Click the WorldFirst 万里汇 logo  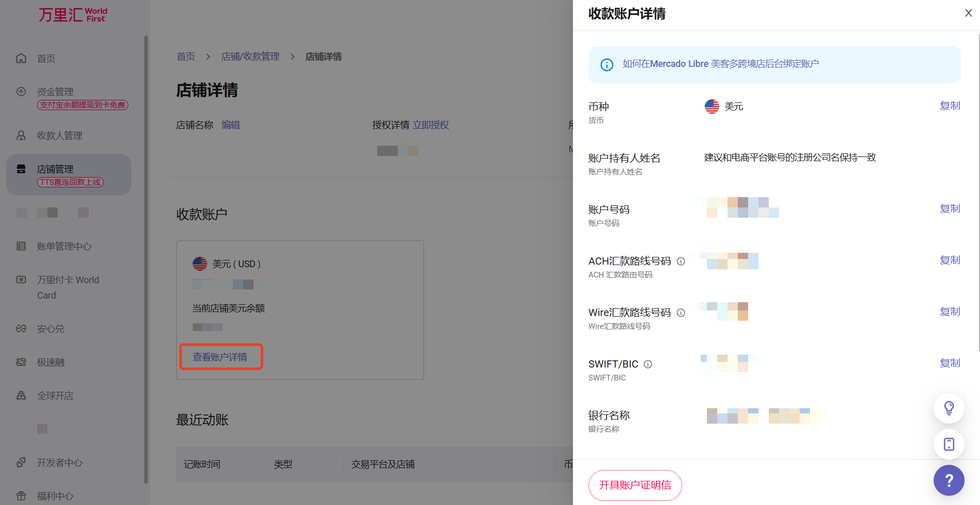(x=73, y=15)
